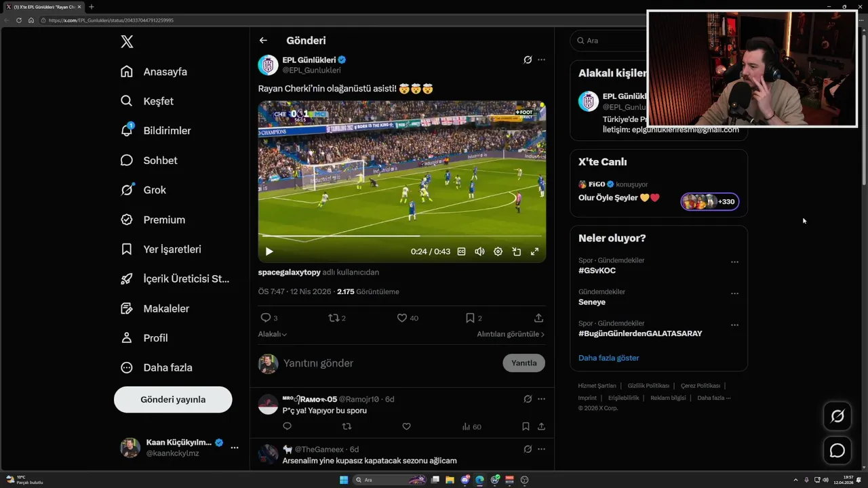
Task: Open more options on Ramojr10's comment
Action: (541, 399)
